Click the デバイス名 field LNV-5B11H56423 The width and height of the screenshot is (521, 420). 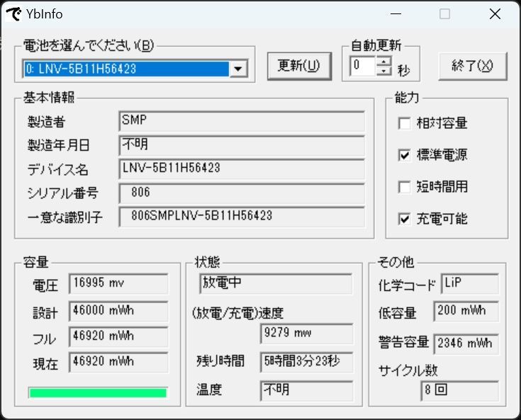tap(242, 169)
